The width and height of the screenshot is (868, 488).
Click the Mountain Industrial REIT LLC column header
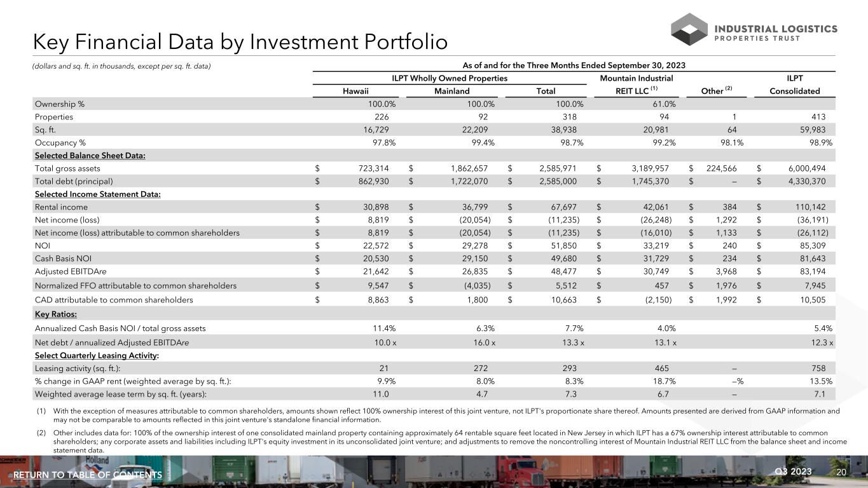[x=632, y=85]
